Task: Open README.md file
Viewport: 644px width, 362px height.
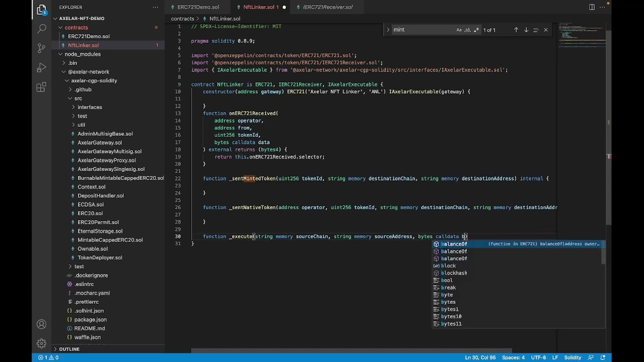Action: click(x=90, y=328)
